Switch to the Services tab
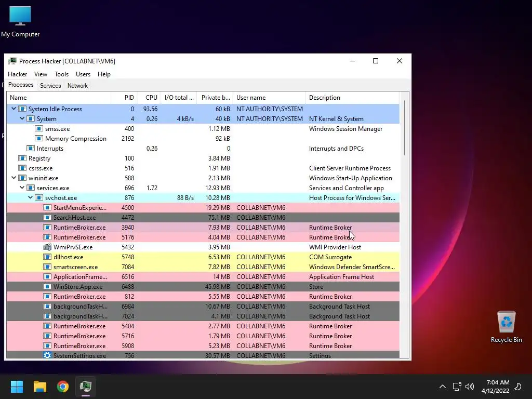This screenshot has height=399, width=532. pos(50,86)
